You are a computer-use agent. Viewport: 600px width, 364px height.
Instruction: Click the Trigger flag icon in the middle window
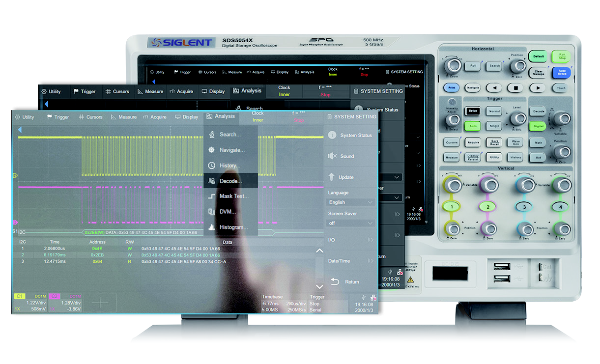pos(76,91)
